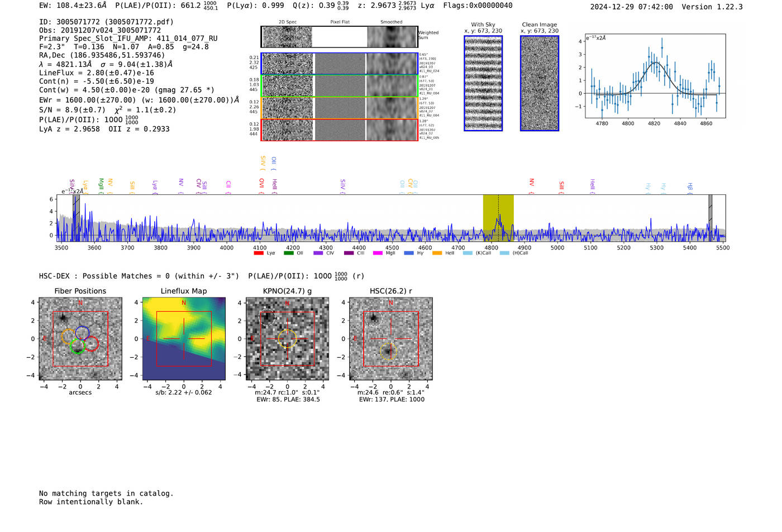Click the EWr: 85, PLAE: 384.5 caption

[x=288, y=400]
